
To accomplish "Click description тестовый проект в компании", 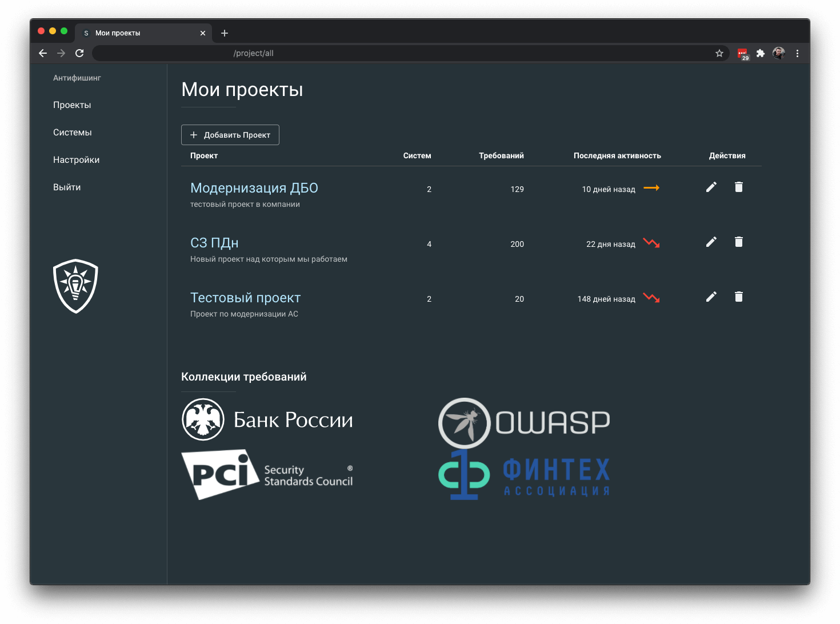I will (245, 204).
